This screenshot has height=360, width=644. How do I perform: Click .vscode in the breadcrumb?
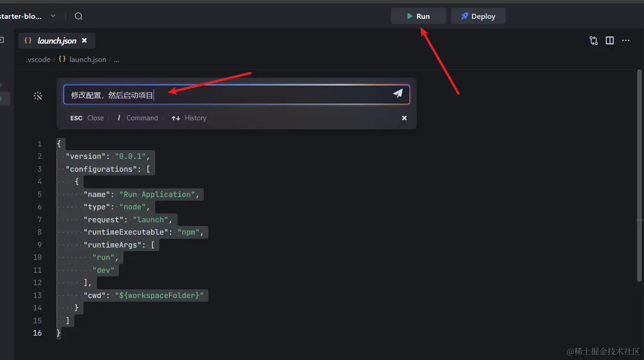(38, 59)
